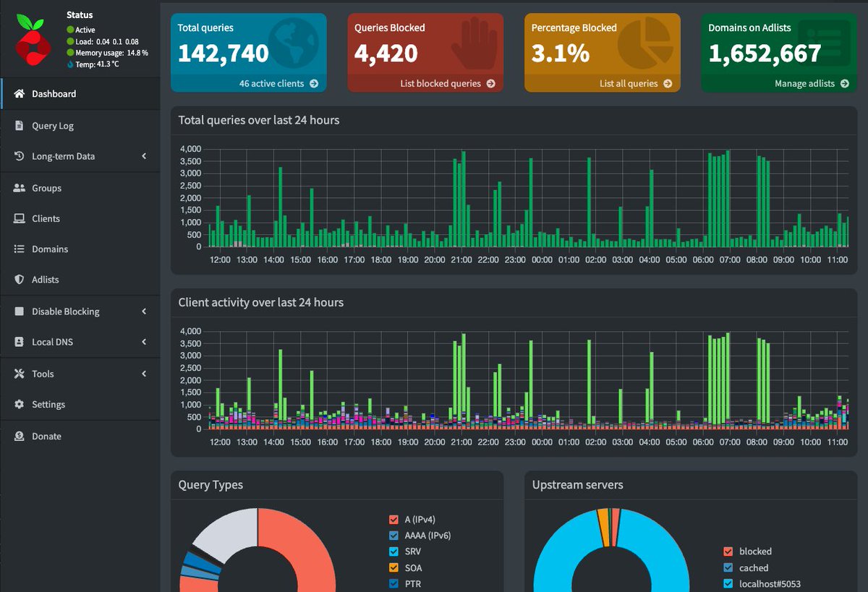Toggle PTR legend checkbox

tap(393, 583)
